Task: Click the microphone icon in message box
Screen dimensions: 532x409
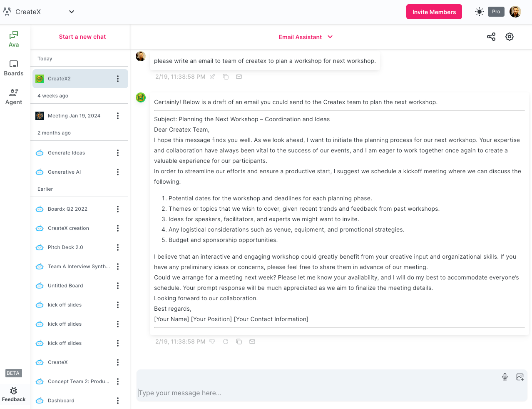Action: (x=505, y=377)
